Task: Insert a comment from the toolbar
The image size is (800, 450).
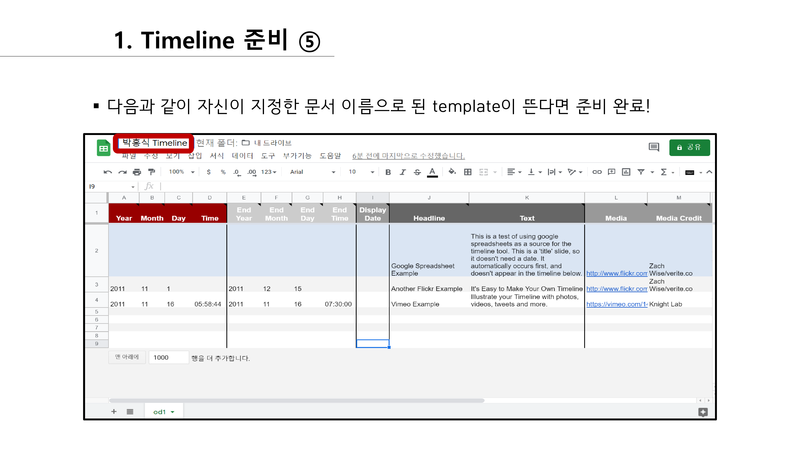Action: (x=611, y=172)
